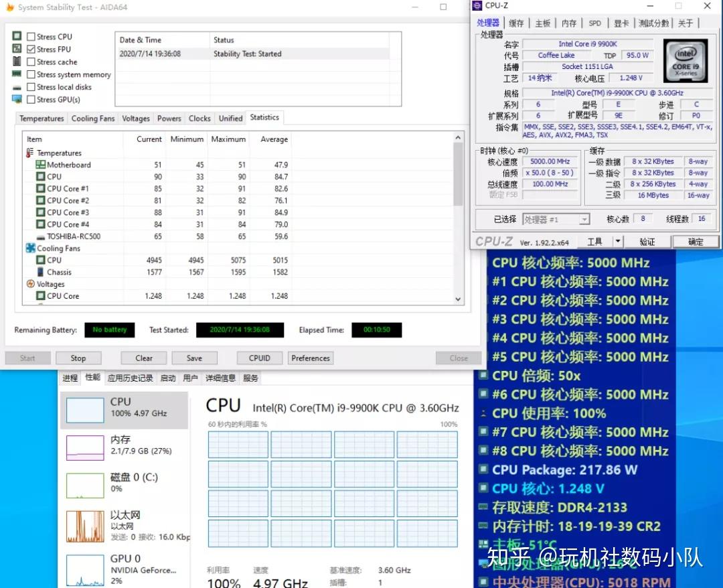Open Preferences in AIDA64
This screenshot has width=723, height=588.
[x=311, y=358]
